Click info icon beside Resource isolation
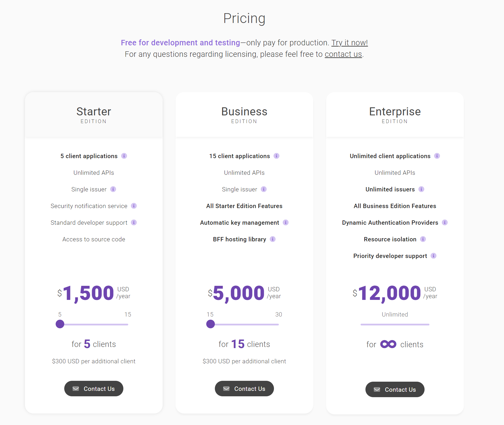The width and height of the screenshot is (504, 425). [x=423, y=239]
